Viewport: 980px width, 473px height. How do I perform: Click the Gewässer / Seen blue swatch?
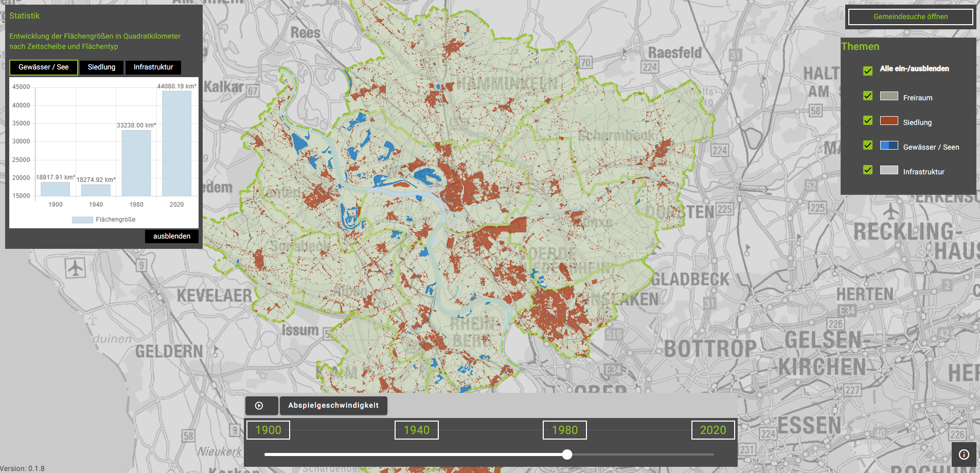(x=888, y=145)
